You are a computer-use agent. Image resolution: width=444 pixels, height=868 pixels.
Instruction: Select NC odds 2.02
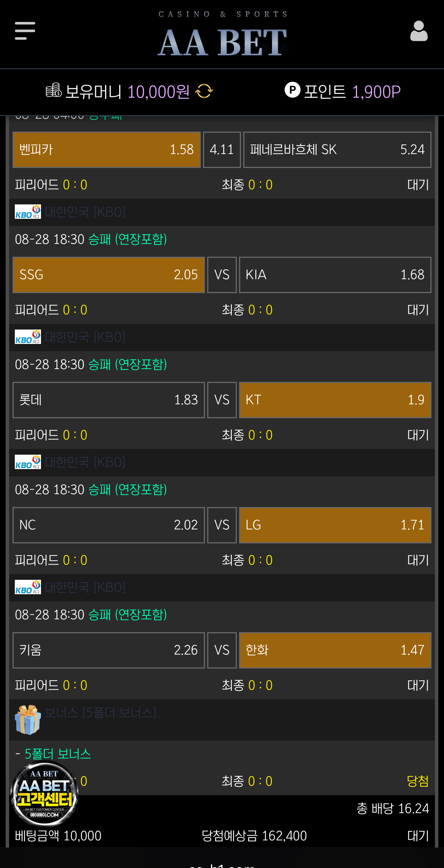pos(109,525)
